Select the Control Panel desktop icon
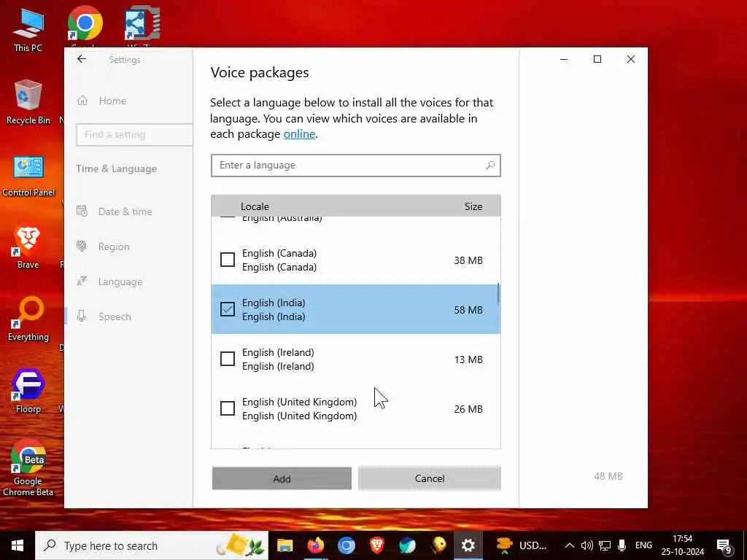The width and height of the screenshot is (747, 560). coord(28,175)
